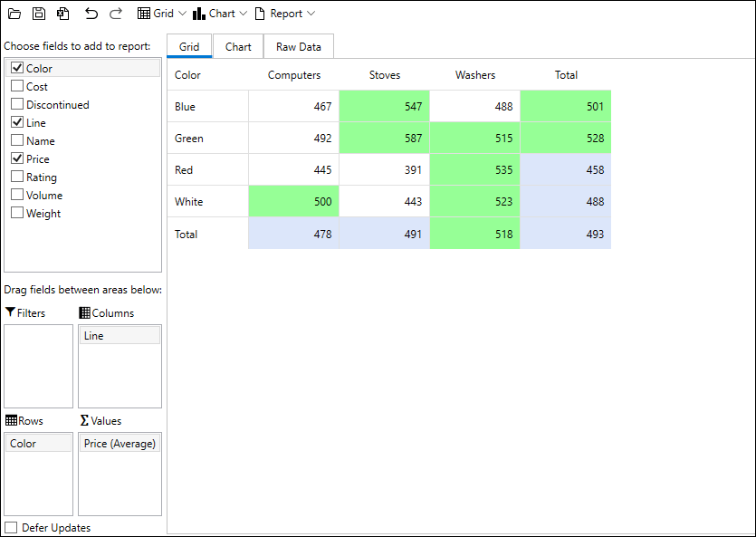
Task: Enable Defer Updates
Action: tap(11, 527)
